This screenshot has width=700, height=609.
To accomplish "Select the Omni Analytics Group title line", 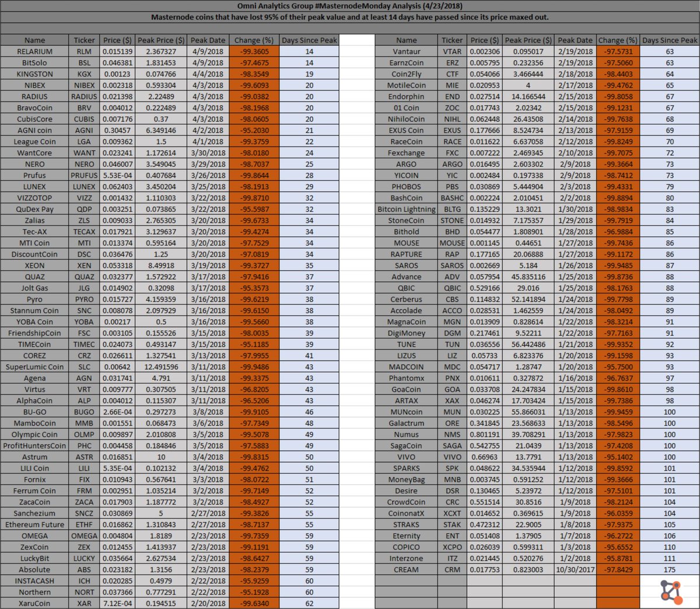I will click(350, 6).
